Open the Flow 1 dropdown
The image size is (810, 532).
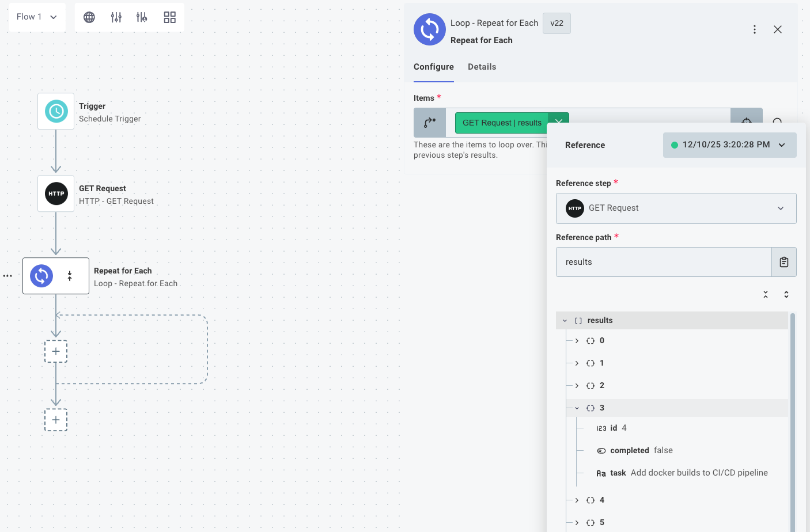coord(37,17)
